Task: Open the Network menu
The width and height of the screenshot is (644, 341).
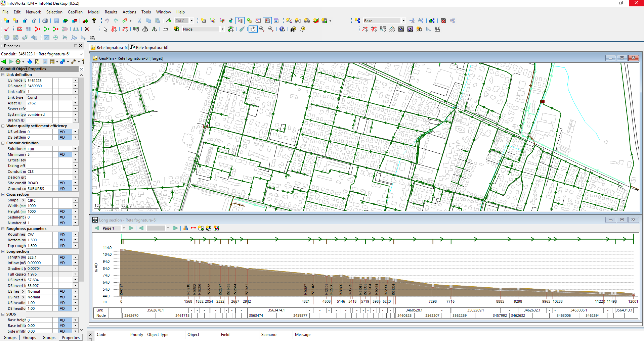Action: pyautogui.click(x=33, y=12)
